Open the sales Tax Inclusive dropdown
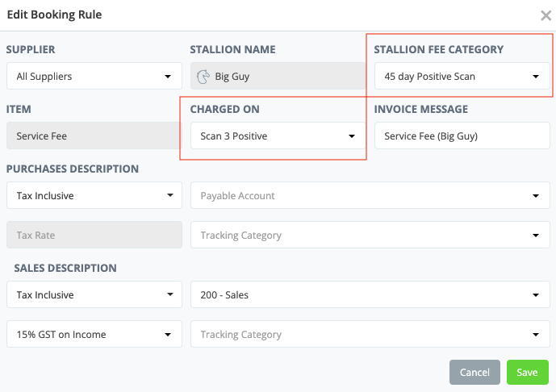The image size is (556, 392). (x=94, y=295)
